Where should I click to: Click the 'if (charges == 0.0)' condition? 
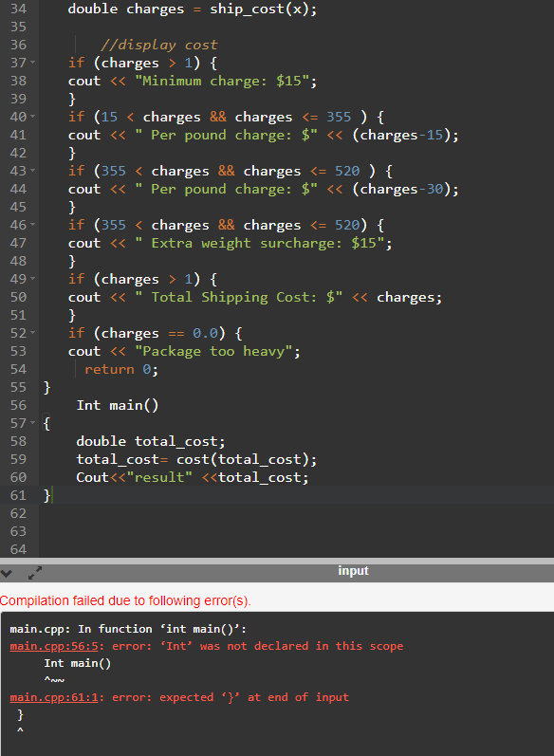coord(147,334)
